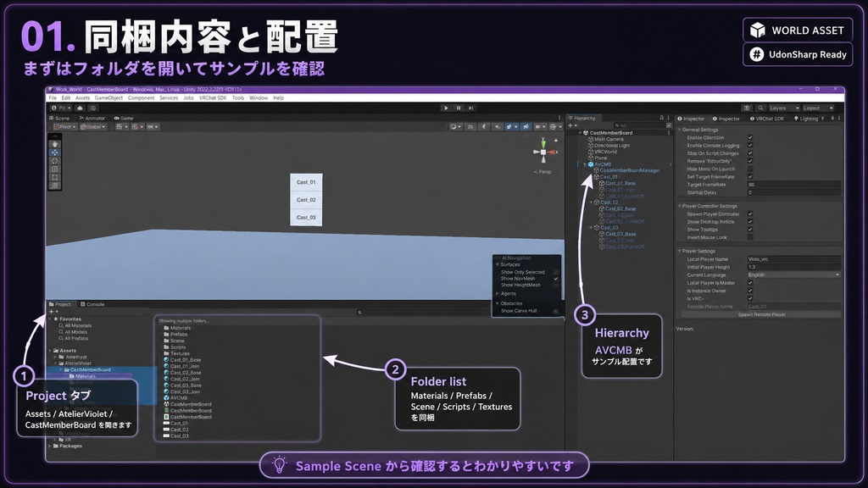The height and width of the screenshot is (488, 868).
Task: Toggle Set Target FrameRate checkbox
Action: click(x=750, y=176)
